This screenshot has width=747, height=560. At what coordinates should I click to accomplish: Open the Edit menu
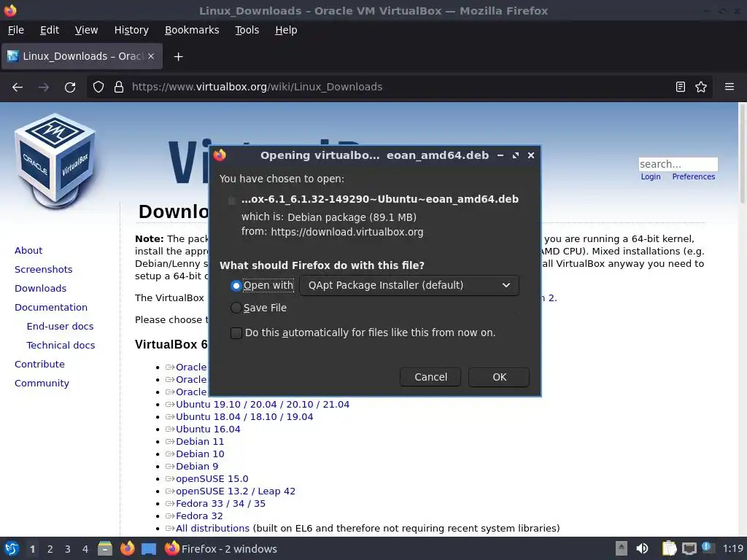(x=50, y=30)
